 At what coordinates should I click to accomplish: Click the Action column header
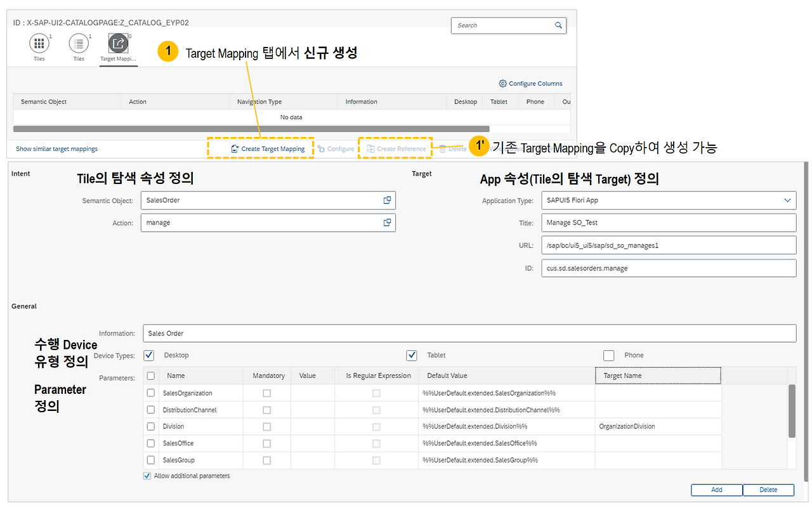click(x=175, y=101)
